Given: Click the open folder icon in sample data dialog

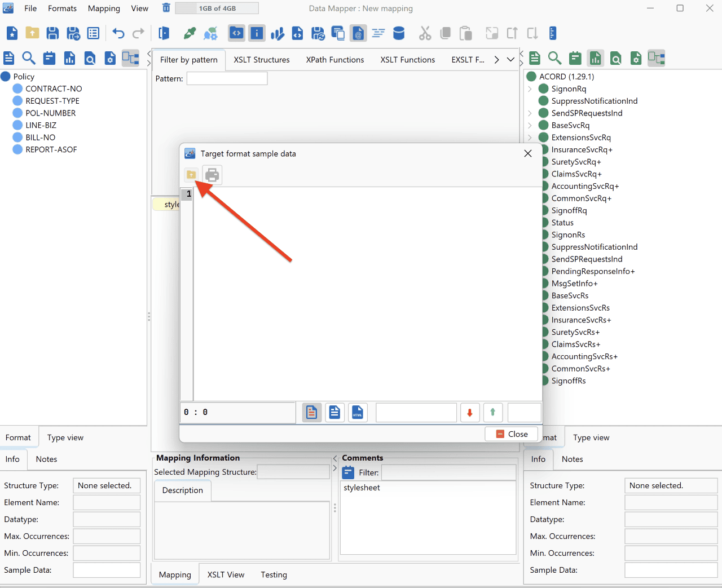Looking at the screenshot, I should coord(191,175).
